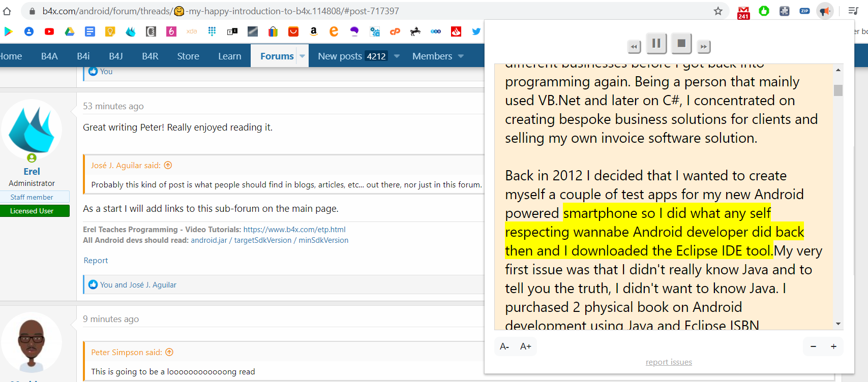This screenshot has height=382, width=868.
Task: Click the plus window size button in Read Aloud
Action: point(833,346)
